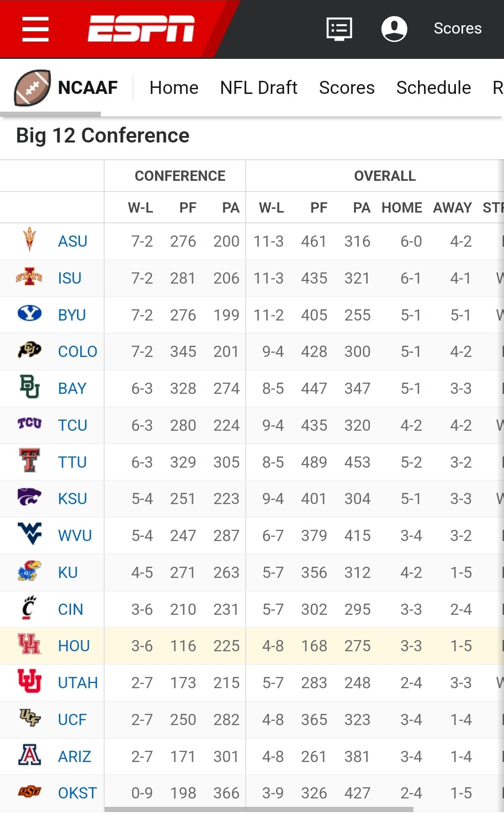The width and height of the screenshot is (504, 819).
Task: Click the Texas Tech logo
Action: pyautogui.click(x=29, y=461)
